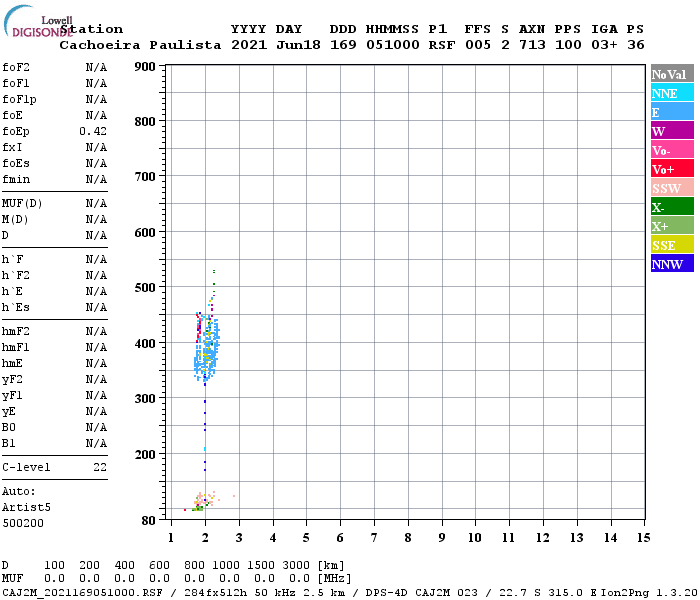Click the foEs parameter label

[x=16, y=164]
